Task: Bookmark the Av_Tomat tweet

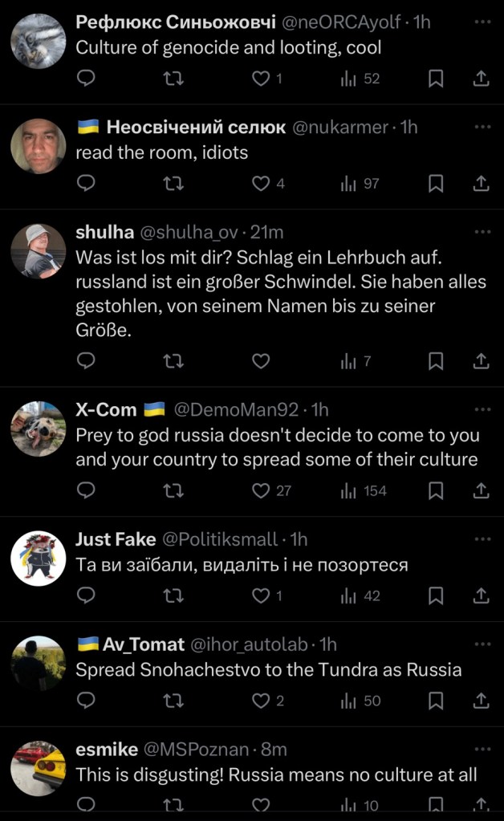Action: pos(436,701)
